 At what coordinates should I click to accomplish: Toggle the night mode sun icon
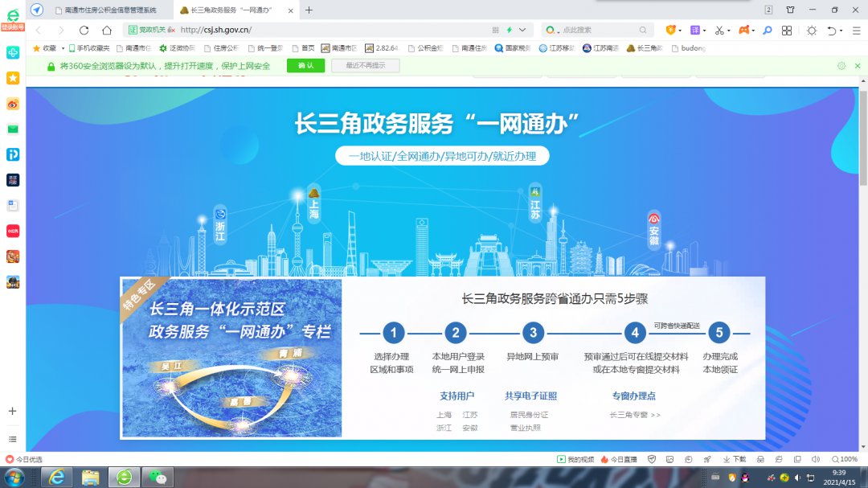pyautogui.click(x=812, y=31)
